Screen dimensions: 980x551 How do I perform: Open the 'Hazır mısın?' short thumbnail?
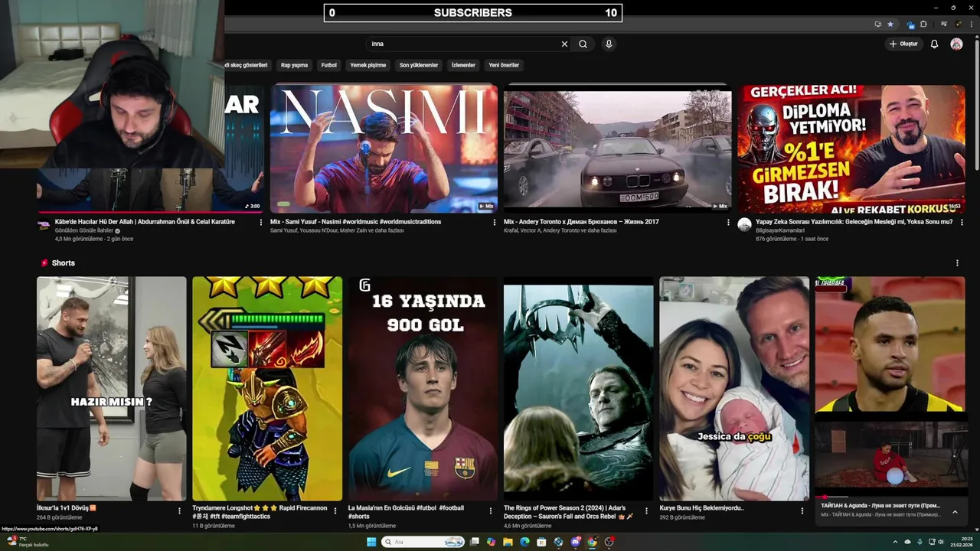click(x=112, y=389)
